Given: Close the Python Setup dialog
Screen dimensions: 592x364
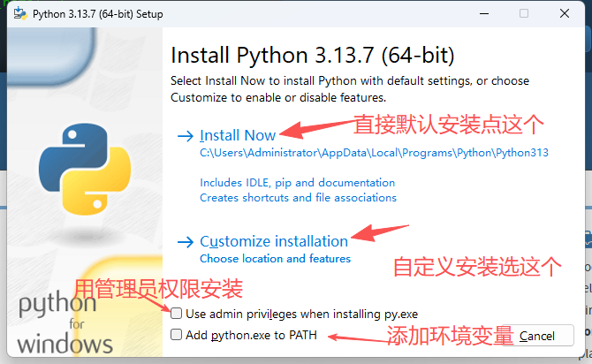Looking at the screenshot, I should 564,14.
